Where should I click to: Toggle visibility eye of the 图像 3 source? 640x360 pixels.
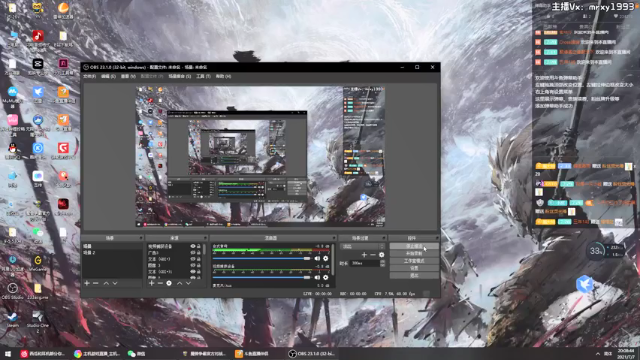pos(193,265)
